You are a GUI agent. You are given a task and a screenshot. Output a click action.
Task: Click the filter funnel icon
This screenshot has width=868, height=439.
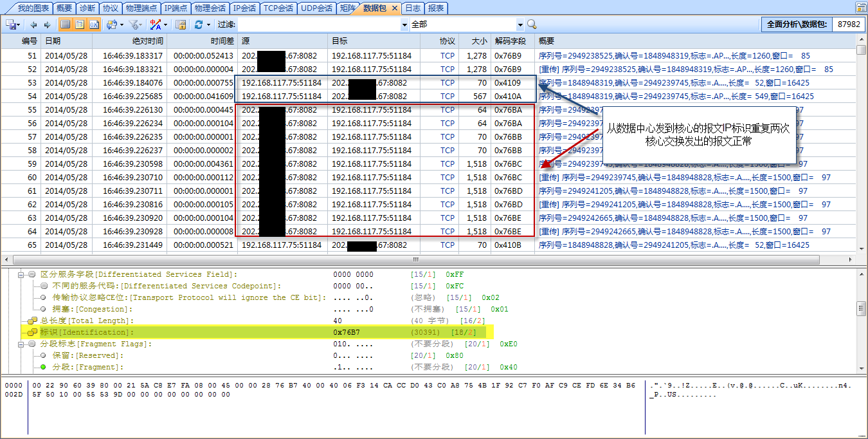point(134,24)
